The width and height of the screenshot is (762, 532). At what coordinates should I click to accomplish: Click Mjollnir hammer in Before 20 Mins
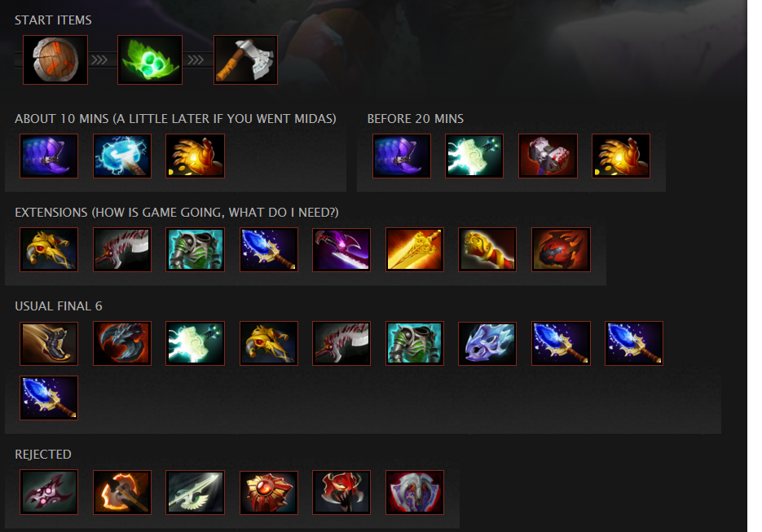coord(474,156)
